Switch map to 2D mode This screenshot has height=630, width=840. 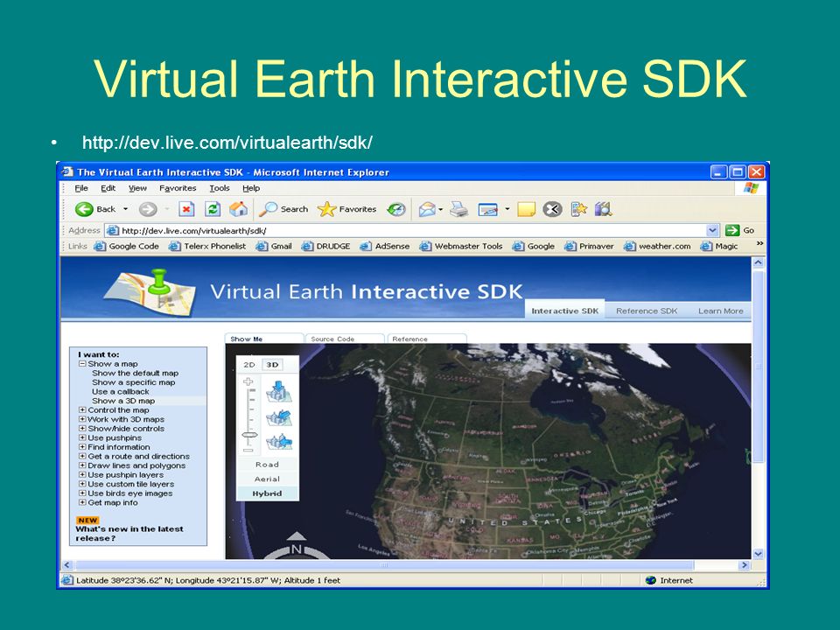pyautogui.click(x=249, y=365)
